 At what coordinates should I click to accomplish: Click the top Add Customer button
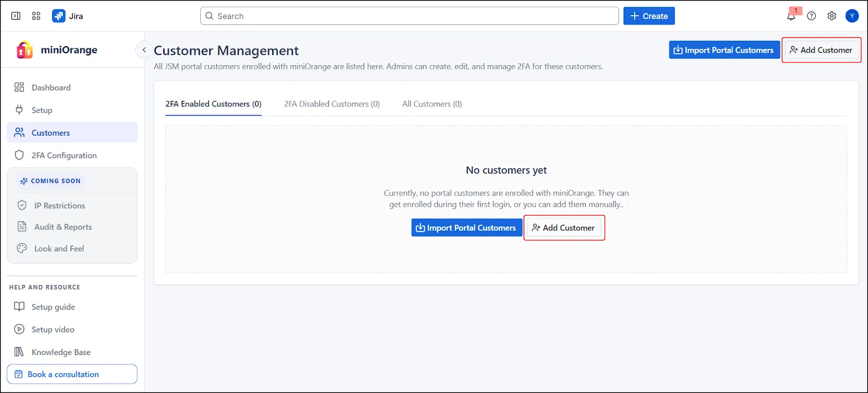pos(821,50)
